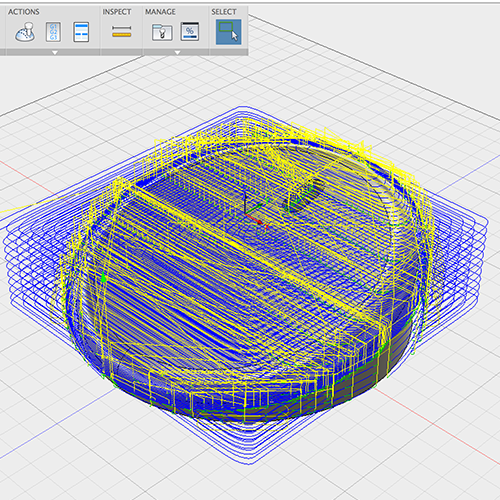Generate a Setup Sheet
The height and width of the screenshot is (500, 500).
[81, 32]
